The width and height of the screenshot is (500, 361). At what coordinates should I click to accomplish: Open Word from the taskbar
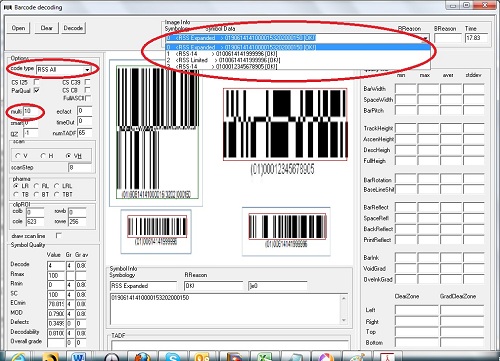[79, 357]
